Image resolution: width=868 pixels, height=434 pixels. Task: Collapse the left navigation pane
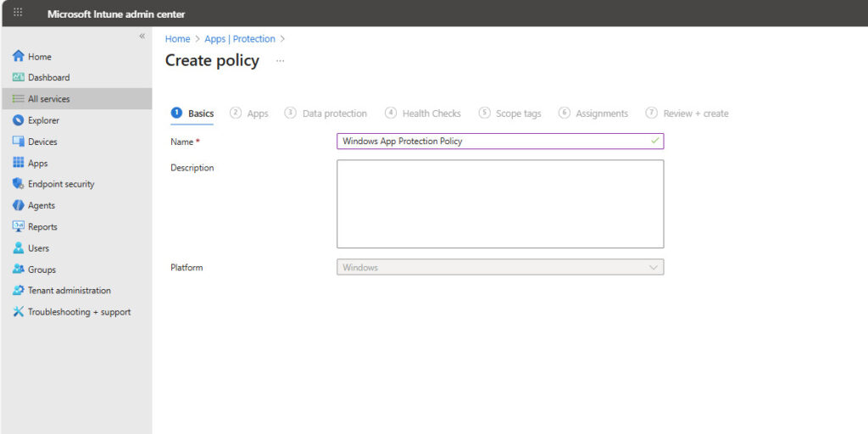coord(142,36)
